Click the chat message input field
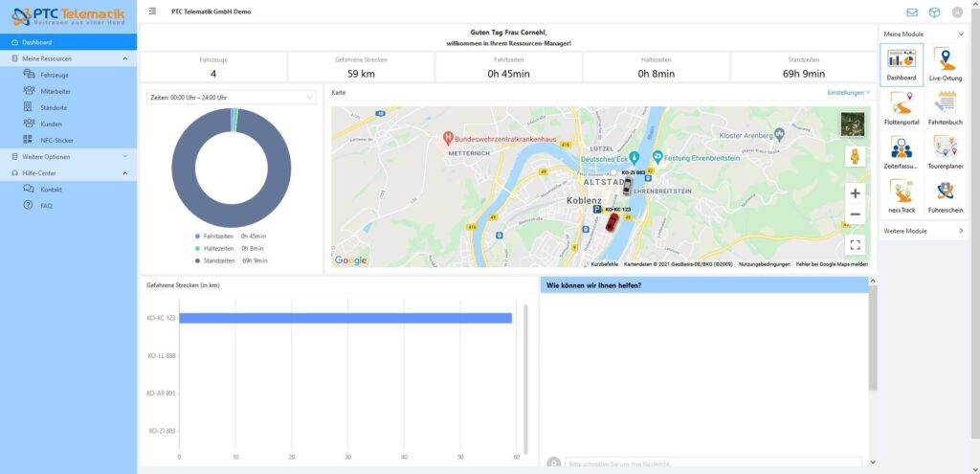 712,463
